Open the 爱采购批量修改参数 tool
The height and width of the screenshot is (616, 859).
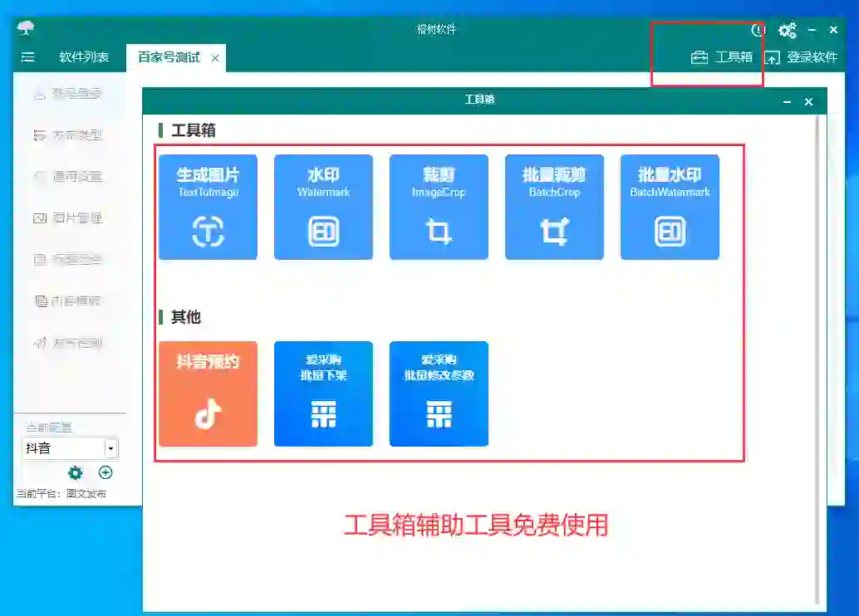439,393
